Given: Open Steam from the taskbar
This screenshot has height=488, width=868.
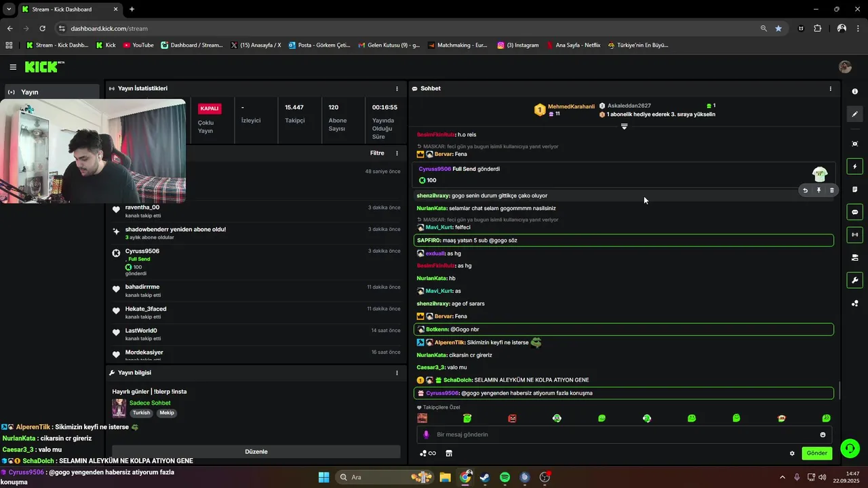Looking at the screenshot, I should coord(485,477).
